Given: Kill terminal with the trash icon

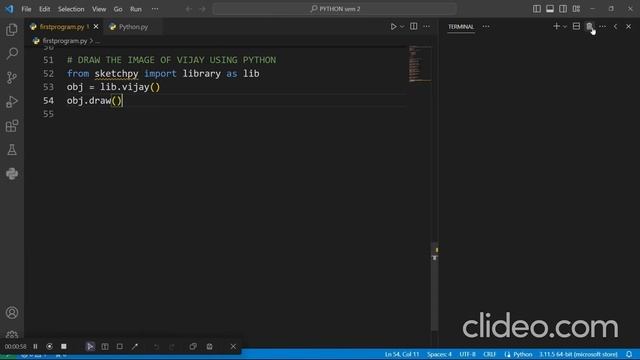Looking at the screenshot, I should 589,27.
